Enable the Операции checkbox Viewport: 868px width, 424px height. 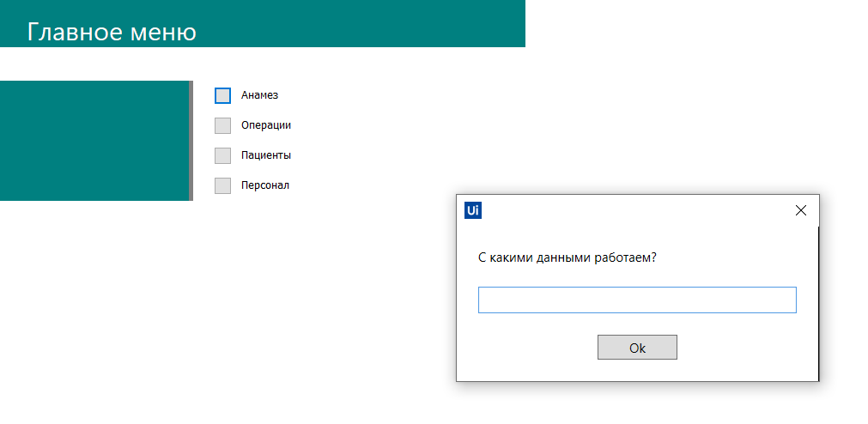[x=222, y=125]
